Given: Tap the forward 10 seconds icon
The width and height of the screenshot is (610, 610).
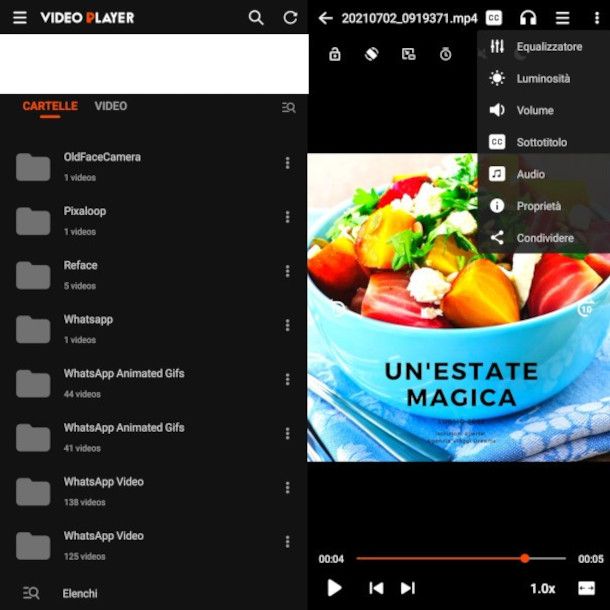Looking at the screenshot, I should click(x=586, y=309).
